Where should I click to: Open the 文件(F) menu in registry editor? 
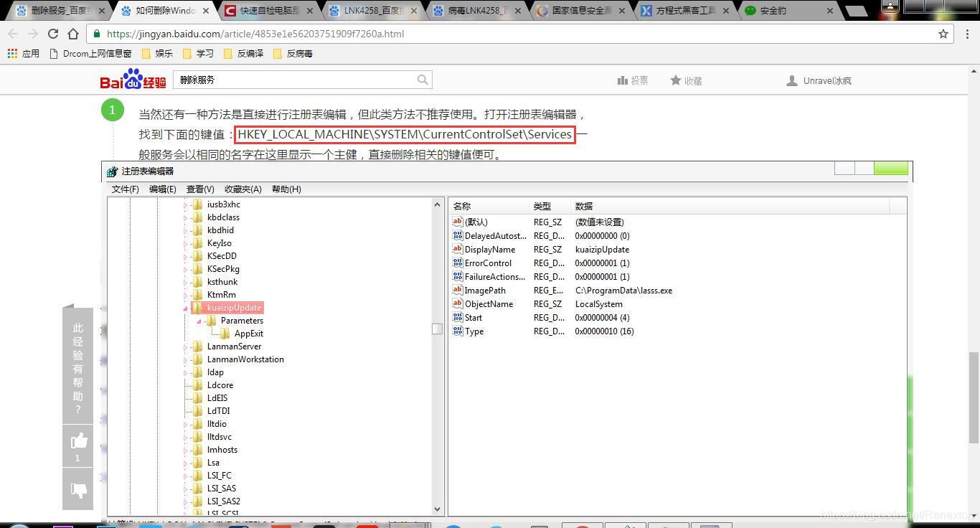(x=126, y=189)
